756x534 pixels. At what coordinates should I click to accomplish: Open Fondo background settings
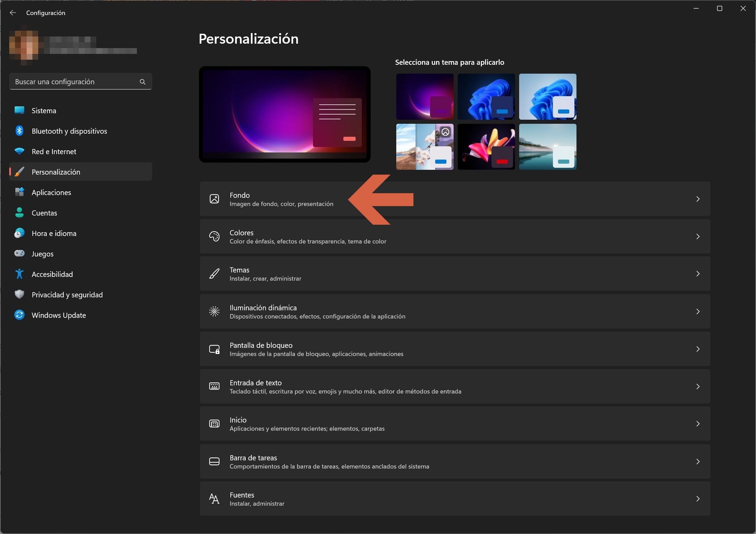point(455,199)
